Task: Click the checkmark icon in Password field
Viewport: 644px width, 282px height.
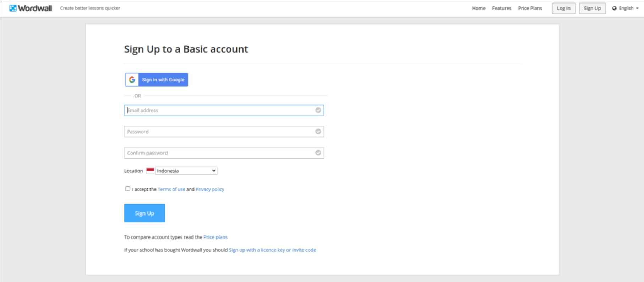Action: (x=318, y=132)
